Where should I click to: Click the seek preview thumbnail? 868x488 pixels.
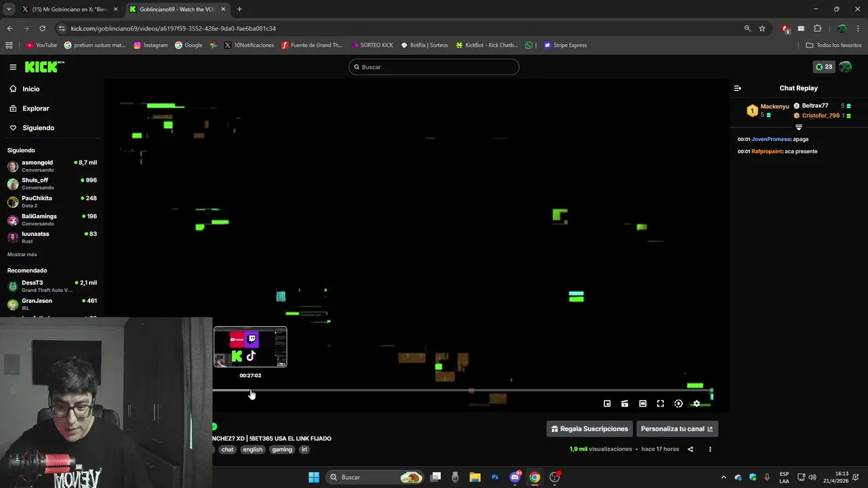[250, 347]
